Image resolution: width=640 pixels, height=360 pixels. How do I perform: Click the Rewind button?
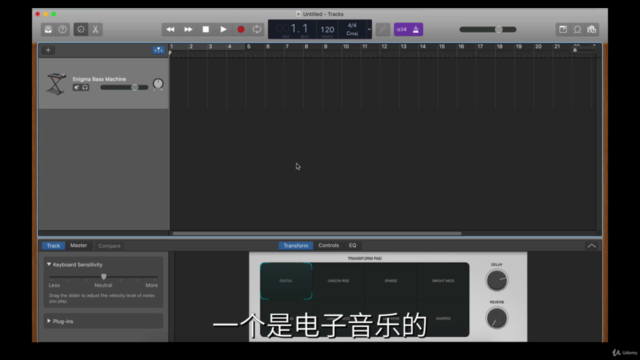pyautogui.click(x=170, y=29)
